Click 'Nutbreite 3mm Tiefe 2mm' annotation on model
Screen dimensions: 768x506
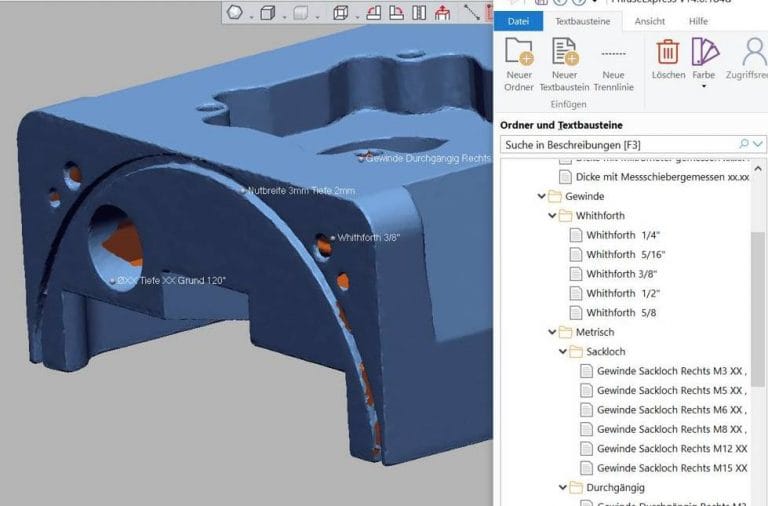tap(301, 191)
